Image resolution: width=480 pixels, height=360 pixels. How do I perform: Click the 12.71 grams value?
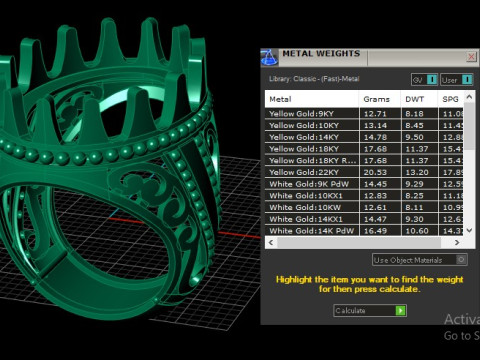(x=375, y=114)
